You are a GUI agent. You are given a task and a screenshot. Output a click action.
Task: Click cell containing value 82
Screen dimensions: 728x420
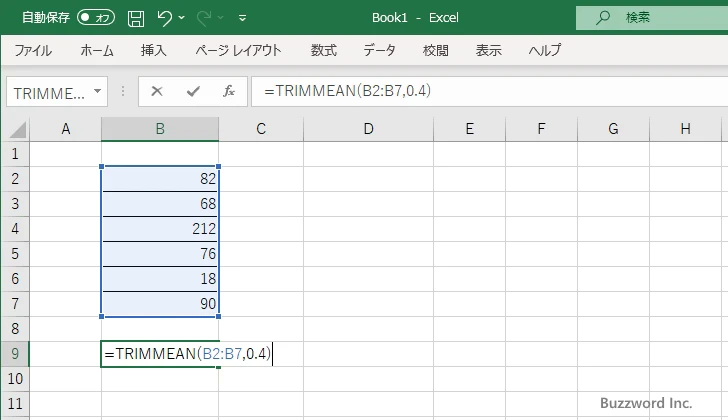tap(160, 179)
